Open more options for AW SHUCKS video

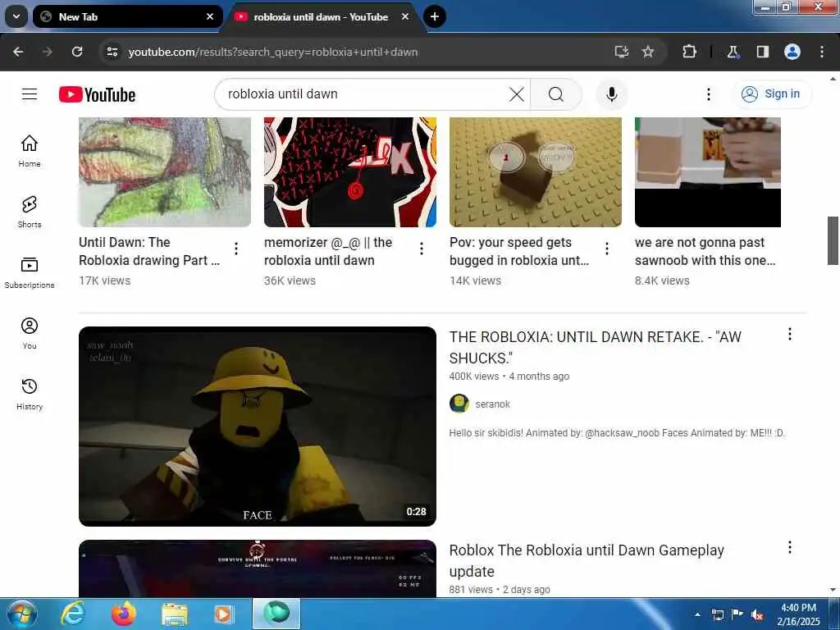coord(790,335)
